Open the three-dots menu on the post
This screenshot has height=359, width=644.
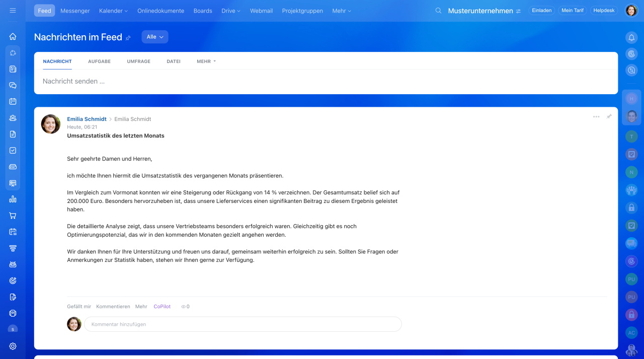[596, 116]
